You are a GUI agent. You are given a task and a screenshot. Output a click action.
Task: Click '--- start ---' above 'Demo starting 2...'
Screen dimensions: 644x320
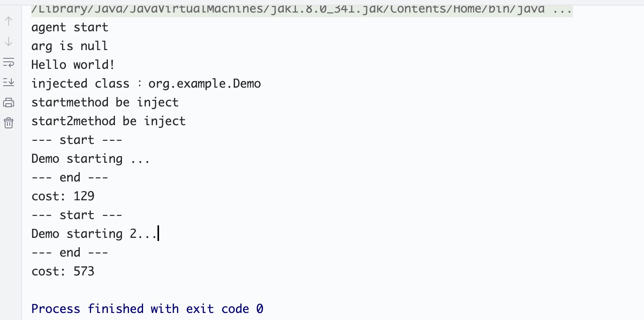click(77, 215)
